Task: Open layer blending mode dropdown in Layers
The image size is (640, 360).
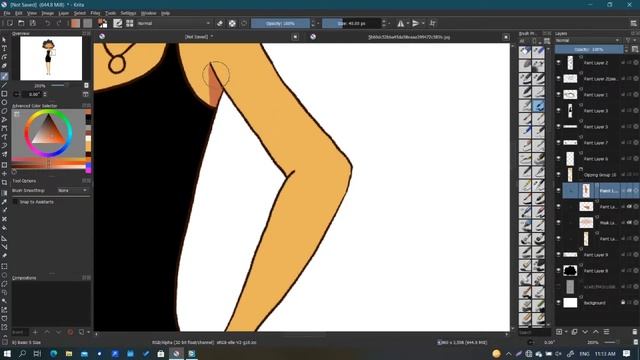Action: [x=587, y=40]
